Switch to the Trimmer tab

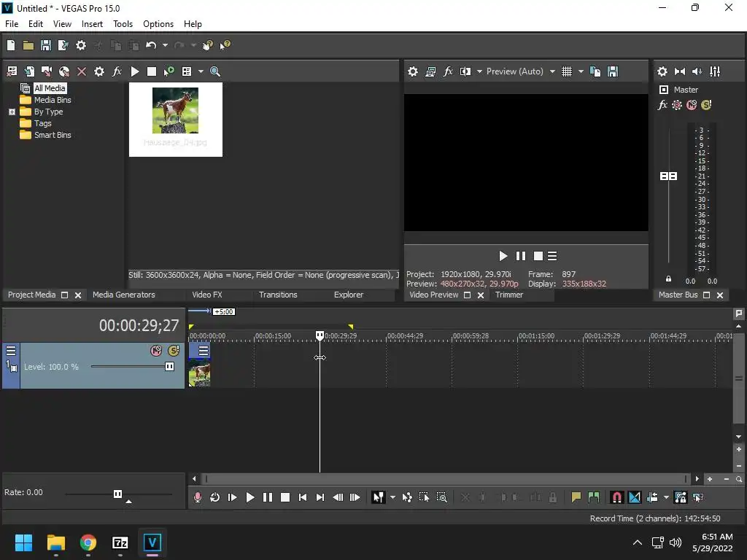pos(508,295)
